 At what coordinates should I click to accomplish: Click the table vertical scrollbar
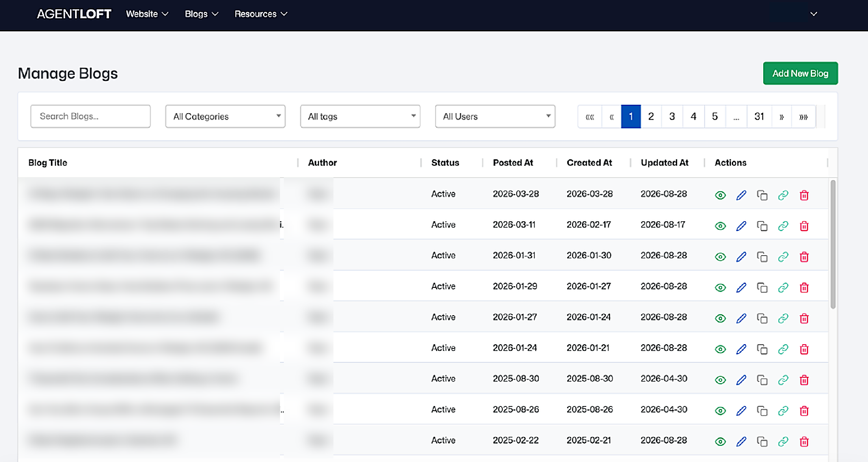point(833,245)
